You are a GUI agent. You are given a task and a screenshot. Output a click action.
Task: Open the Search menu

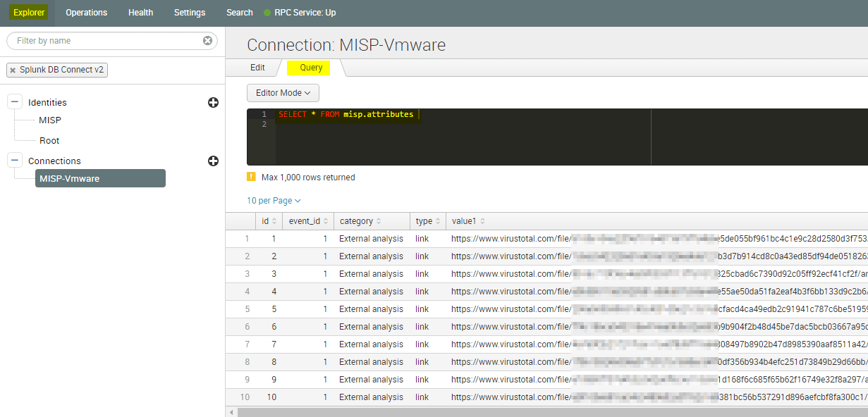coord(240,13)
